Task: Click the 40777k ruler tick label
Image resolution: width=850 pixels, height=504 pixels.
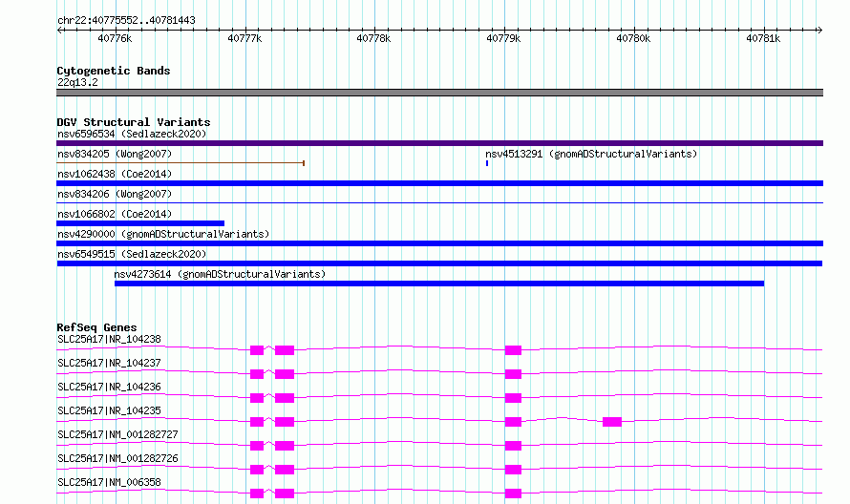Action: coord(244,38)
